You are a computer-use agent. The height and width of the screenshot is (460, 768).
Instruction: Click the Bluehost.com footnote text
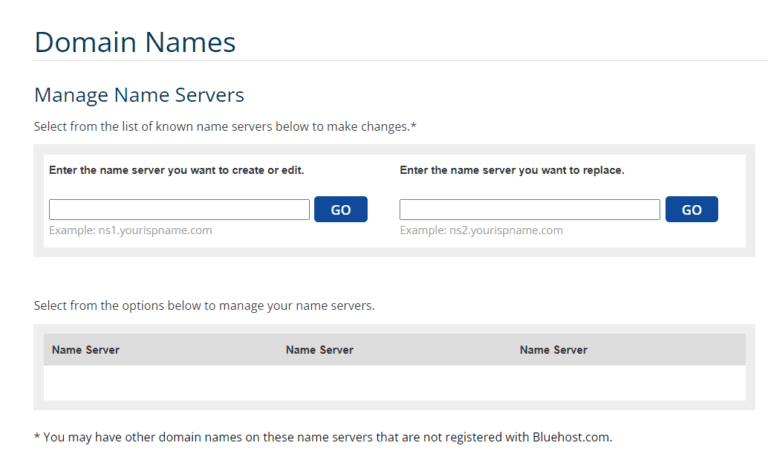click(322, 437)
